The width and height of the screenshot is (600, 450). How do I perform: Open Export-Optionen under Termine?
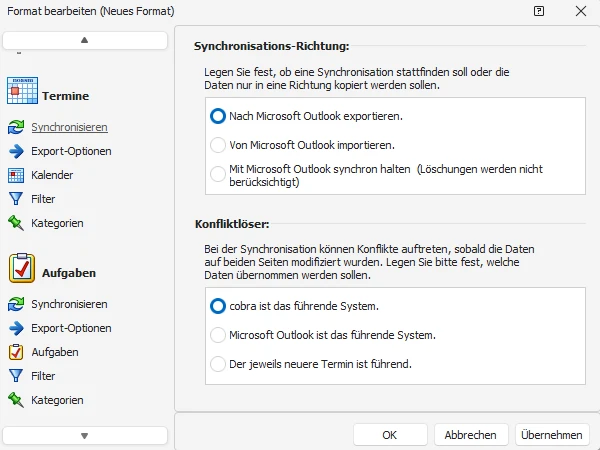click(x=71, y=151)
